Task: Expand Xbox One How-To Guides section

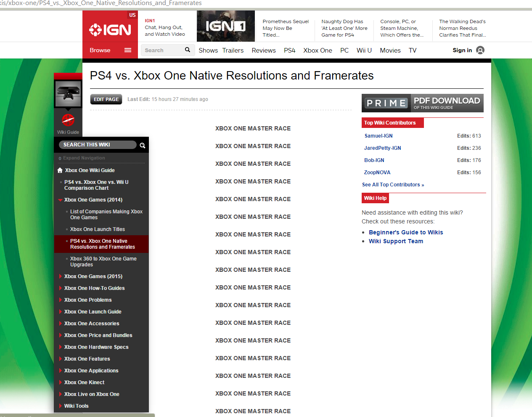Action: tap(61, 288)
